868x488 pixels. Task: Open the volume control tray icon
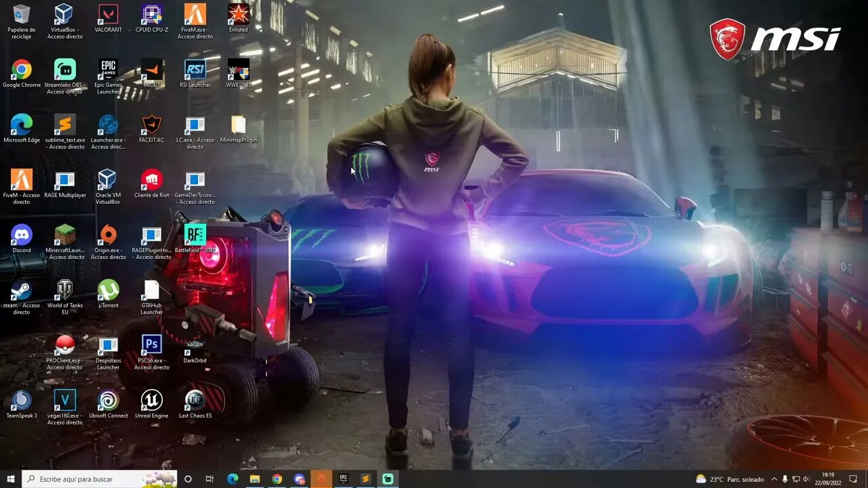806,479
